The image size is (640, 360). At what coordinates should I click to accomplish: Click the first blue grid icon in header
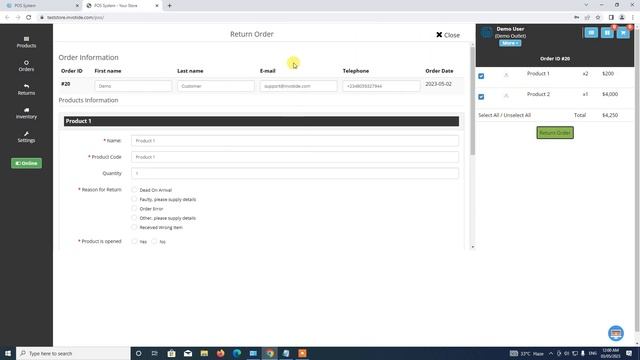(591, 33)
